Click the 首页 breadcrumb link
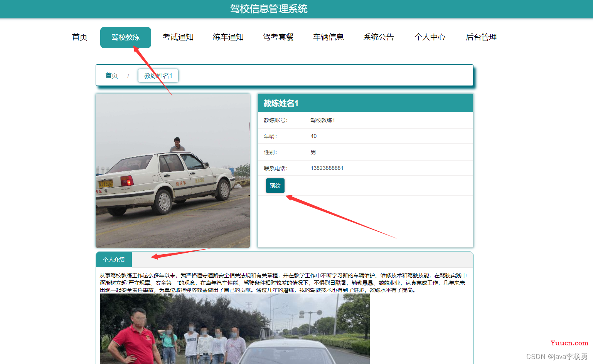The height and width of the screenshot is (364, 593). click(112, 75)
